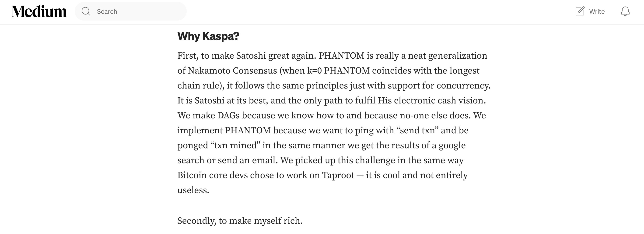Click the "Secondly, to make myself rich." line
This screenshot has height=234, width=644.
[240, 221]
